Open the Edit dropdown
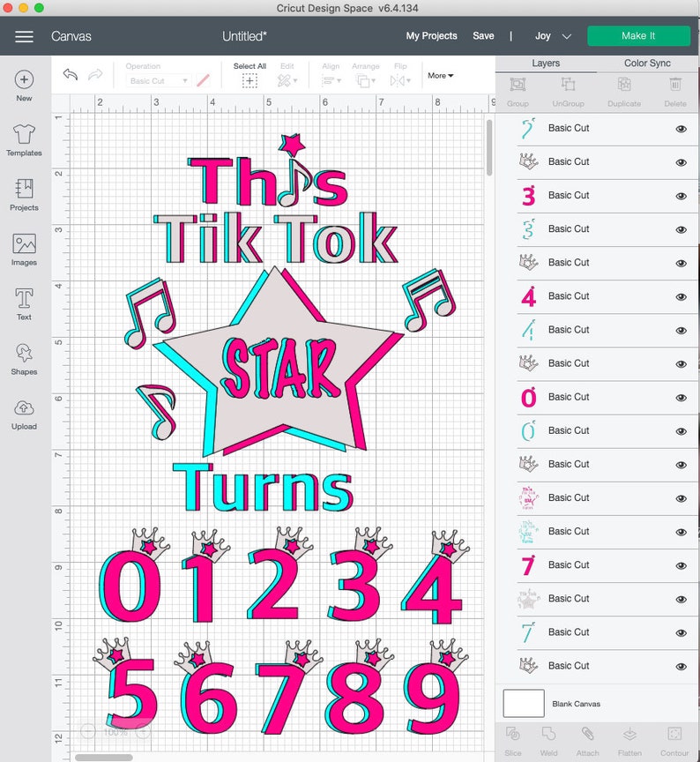The height and width of the screenshot is (762, 700). (287, 80)
